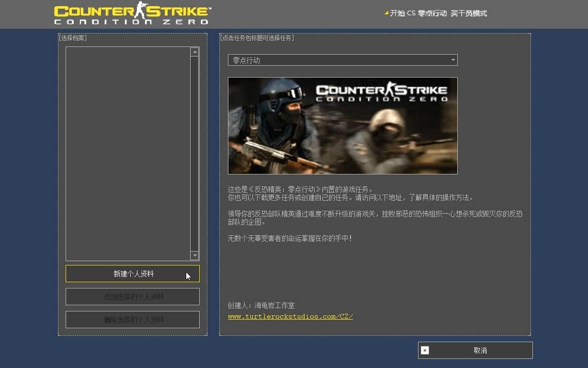This screenshot has width=588, height=368.
Task: Click the mission pack banner thumbnail
Action: [342, 126]
